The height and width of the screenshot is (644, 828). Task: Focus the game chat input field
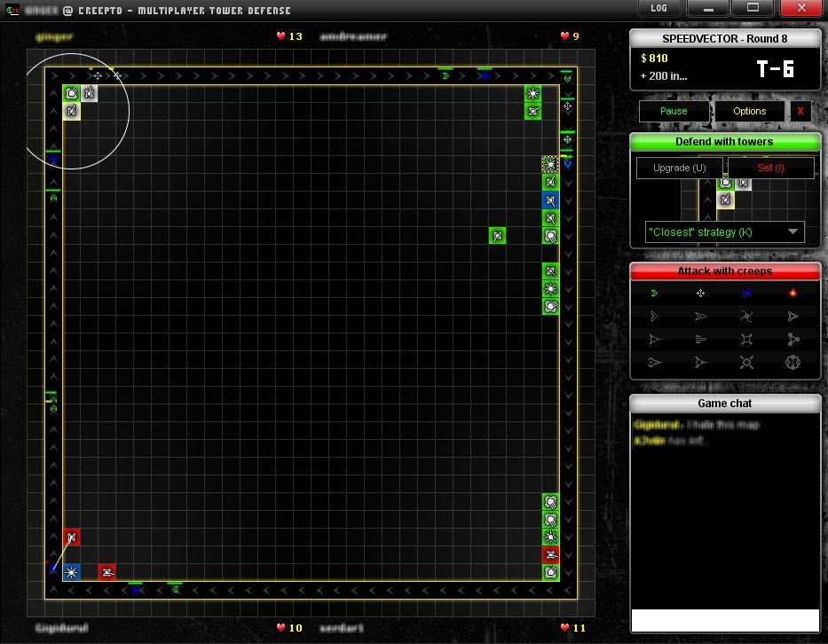[x=724, y=620]
